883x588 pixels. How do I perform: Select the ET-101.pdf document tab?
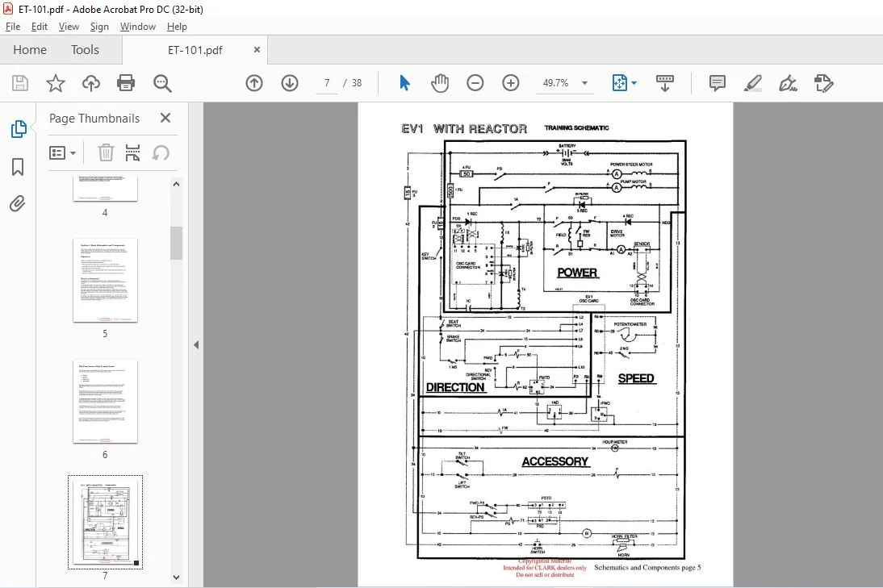pos(195,50)
